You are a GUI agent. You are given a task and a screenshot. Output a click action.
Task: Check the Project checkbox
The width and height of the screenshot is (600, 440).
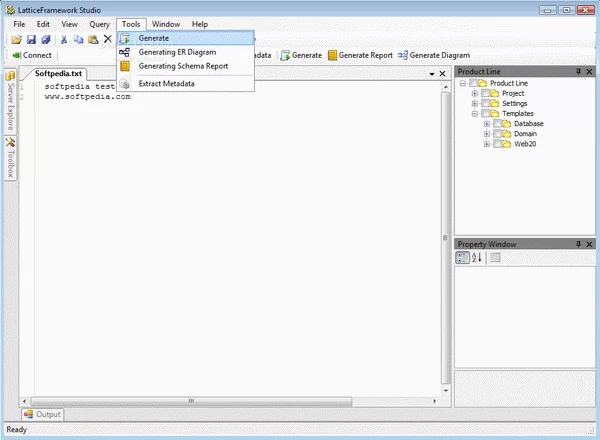coord(485,93)
